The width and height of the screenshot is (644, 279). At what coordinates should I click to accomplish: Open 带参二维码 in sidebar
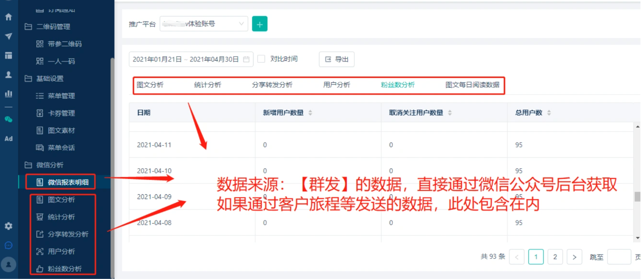pyautogui.click(x=59, y=44)
